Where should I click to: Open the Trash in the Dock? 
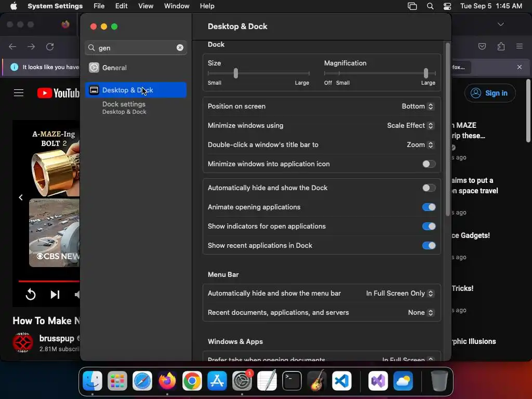point(440,381)
